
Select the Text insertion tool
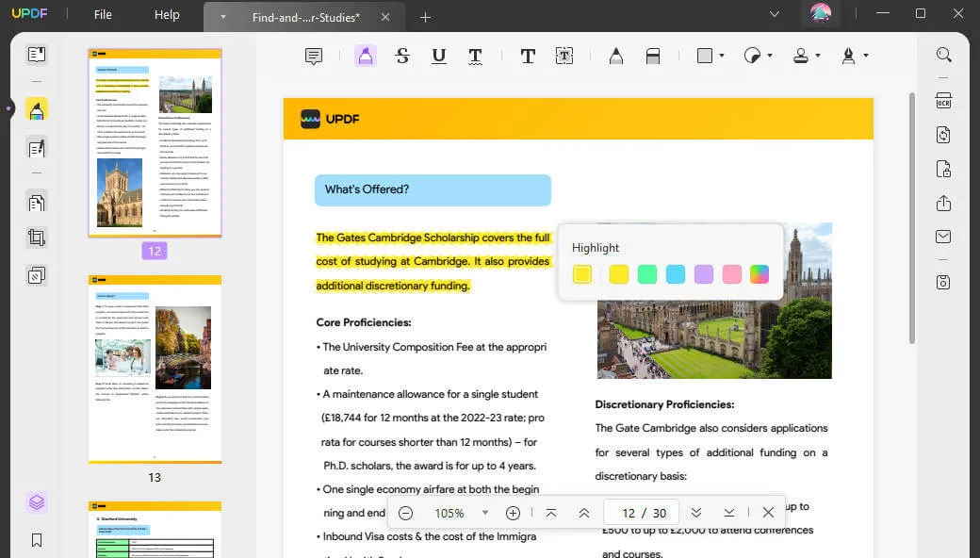(x=528, y=55)
